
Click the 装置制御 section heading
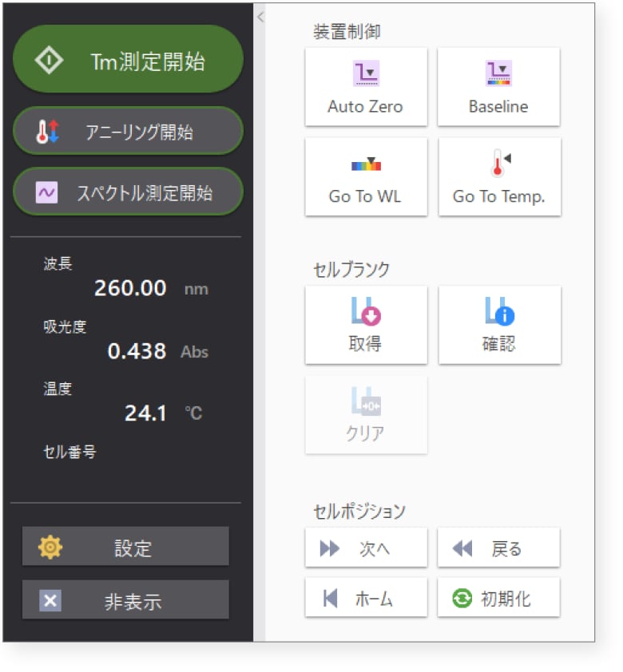click(347, 31)
